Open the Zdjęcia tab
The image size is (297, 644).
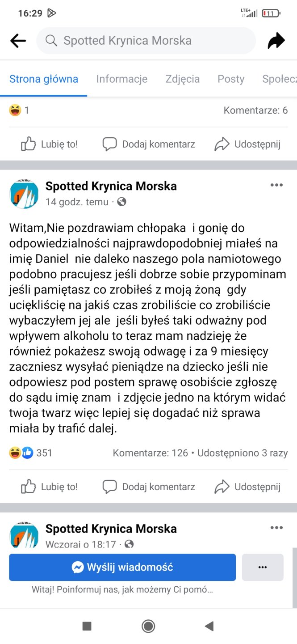[182, 79]
